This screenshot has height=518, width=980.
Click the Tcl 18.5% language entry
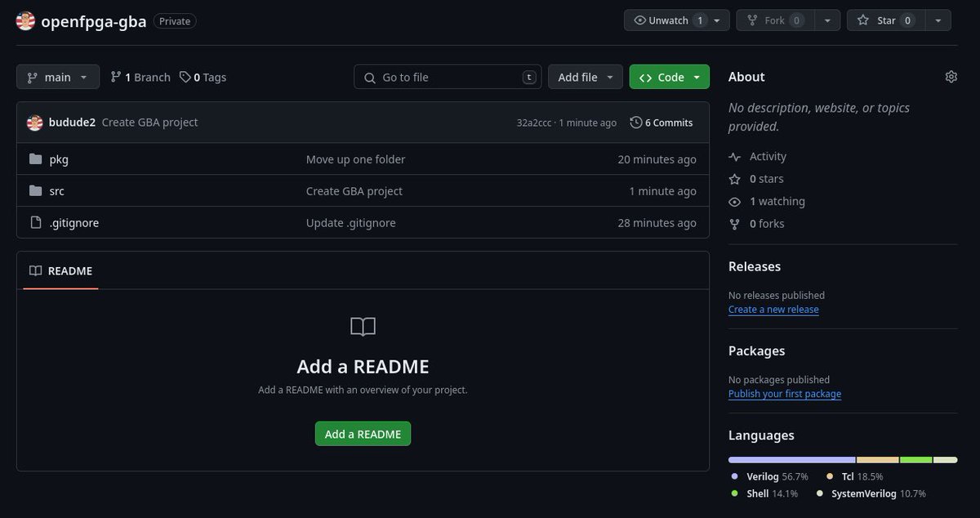pos(855,476)
